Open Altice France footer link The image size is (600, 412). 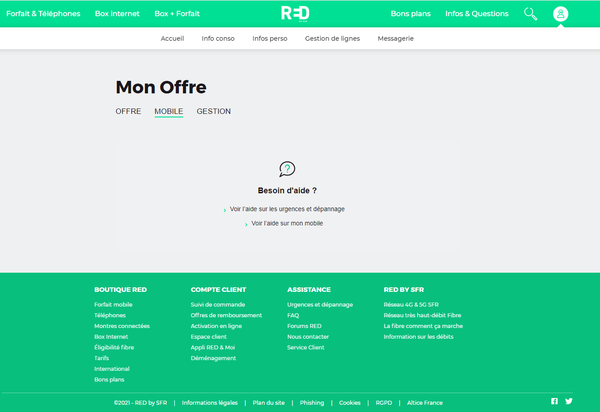tap(425, 403)
